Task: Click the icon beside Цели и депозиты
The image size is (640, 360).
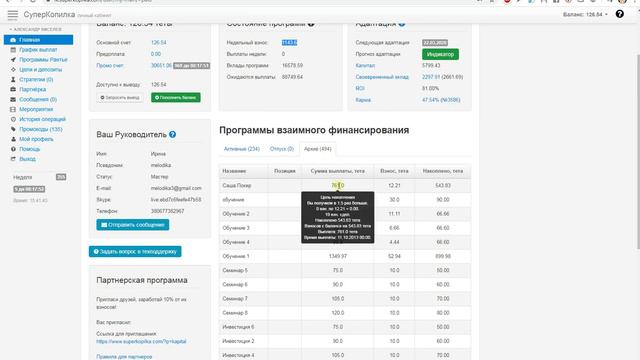Action: pyautogui.click(x=13, y=69)
